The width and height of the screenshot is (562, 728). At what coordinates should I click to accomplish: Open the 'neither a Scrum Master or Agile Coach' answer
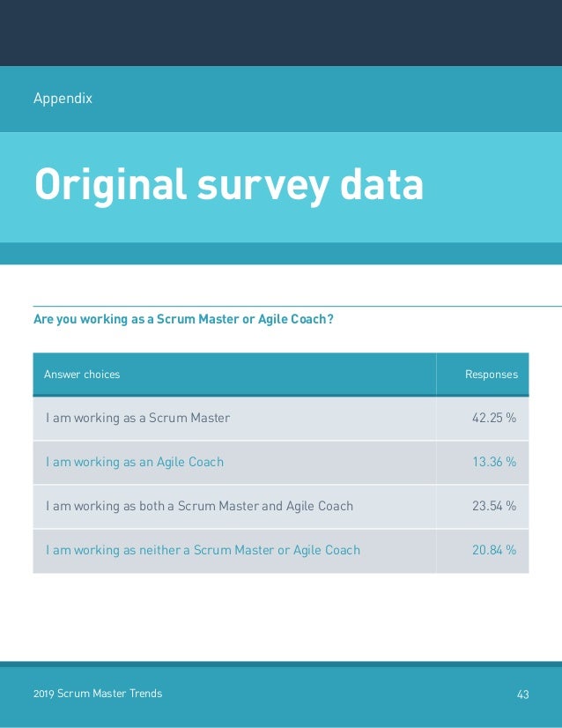203,550
